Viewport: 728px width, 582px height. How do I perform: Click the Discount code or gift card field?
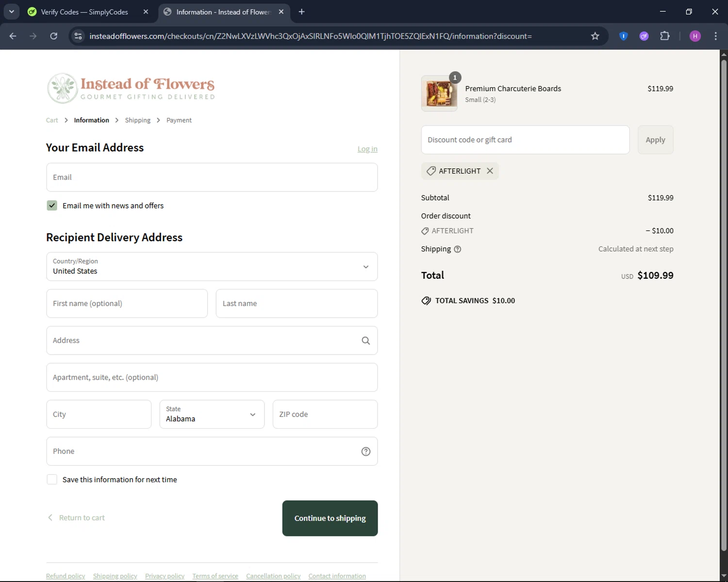[x=525, y=140]
